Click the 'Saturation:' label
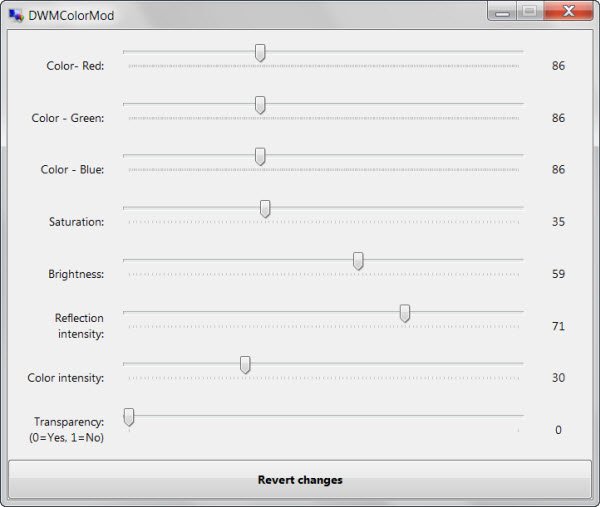This screenshot has width=600, height=507. pos(76,222)
